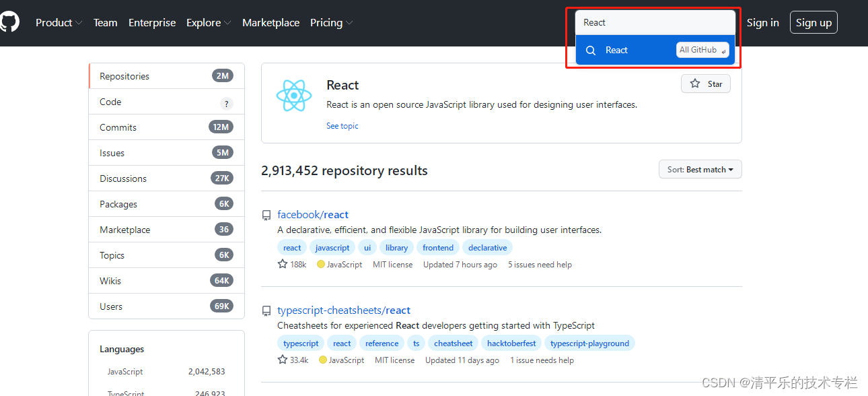The width and height of the screenshot is (868, 396).
Task: Open the Pricing dropdown
Action: click(331, 23)
